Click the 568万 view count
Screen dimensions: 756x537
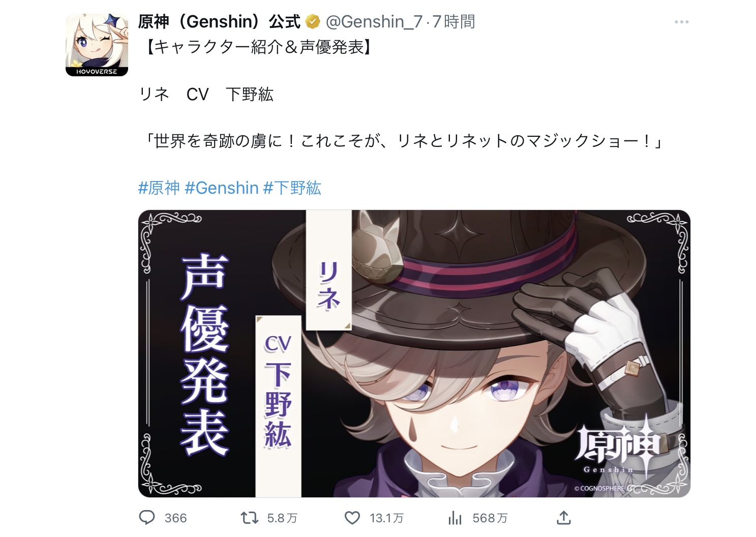click(490, 518)
